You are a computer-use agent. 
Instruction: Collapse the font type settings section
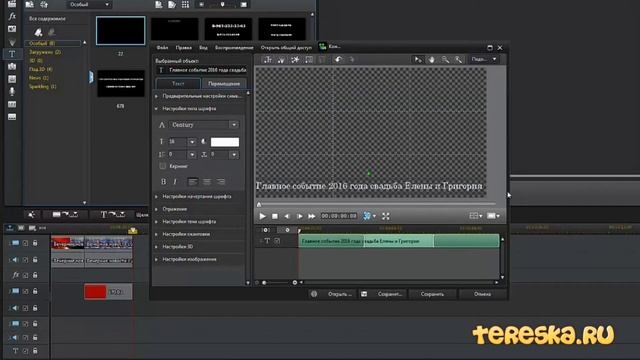156,109
